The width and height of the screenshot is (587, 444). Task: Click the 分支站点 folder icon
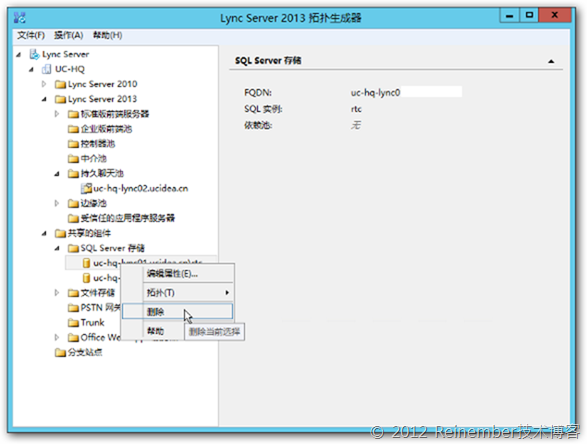60,353
